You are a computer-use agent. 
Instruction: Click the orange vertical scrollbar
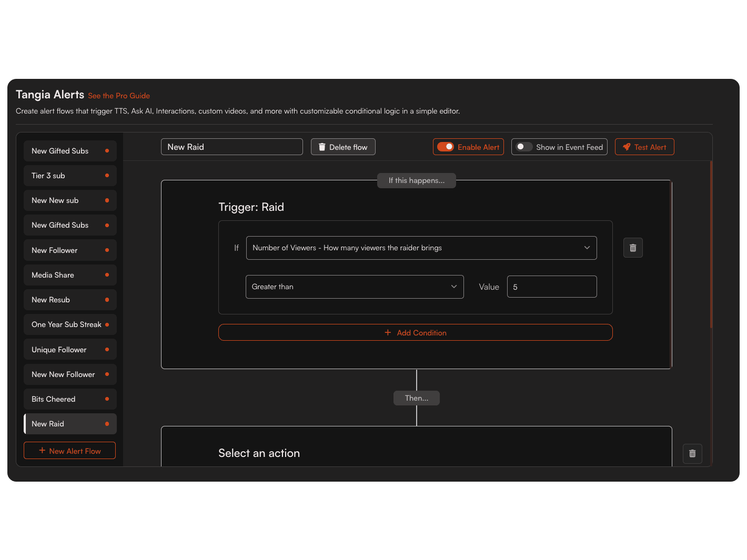(x=711, y=245)
